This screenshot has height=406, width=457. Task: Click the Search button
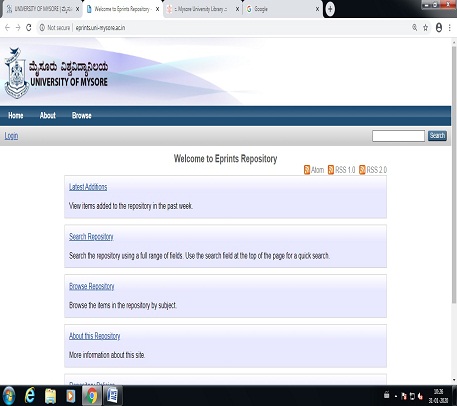tap(437, 136)
